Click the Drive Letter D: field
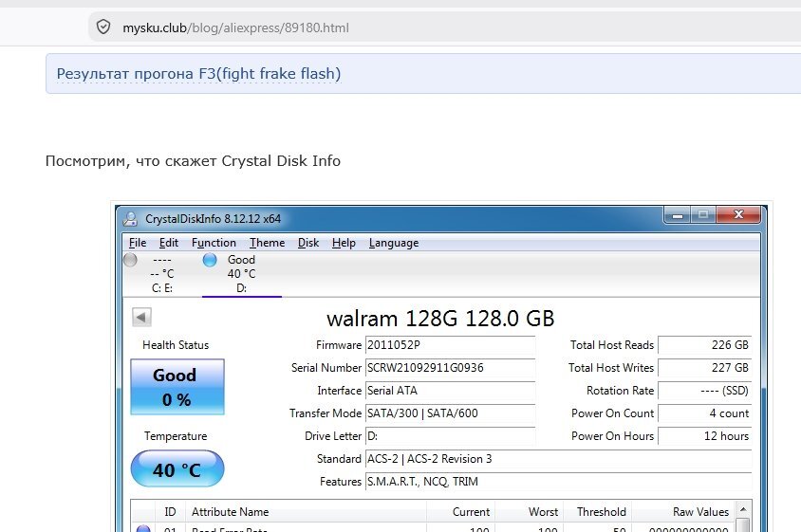This screenshot has width=801, height=532. [x=450, y=436]
